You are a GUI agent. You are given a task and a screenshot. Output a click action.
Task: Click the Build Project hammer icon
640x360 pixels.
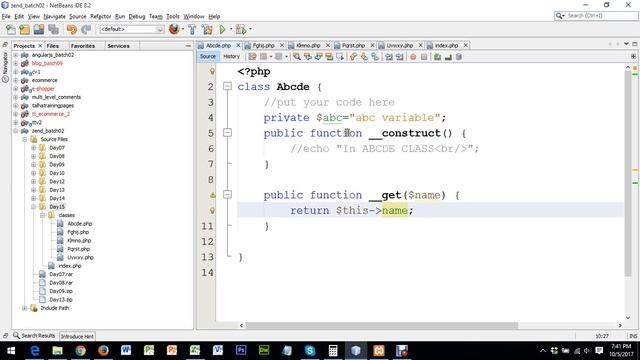pos(192,29)
